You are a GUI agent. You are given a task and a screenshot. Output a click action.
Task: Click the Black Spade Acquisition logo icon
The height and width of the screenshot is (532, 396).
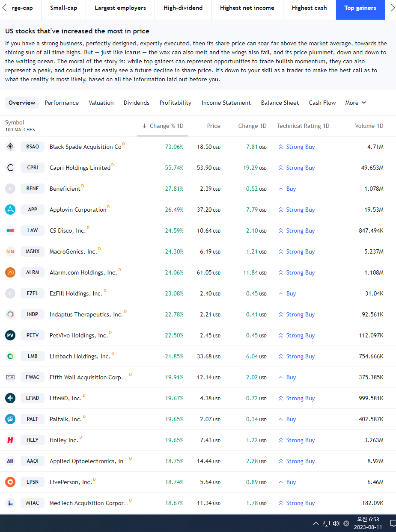coord(10,147)
